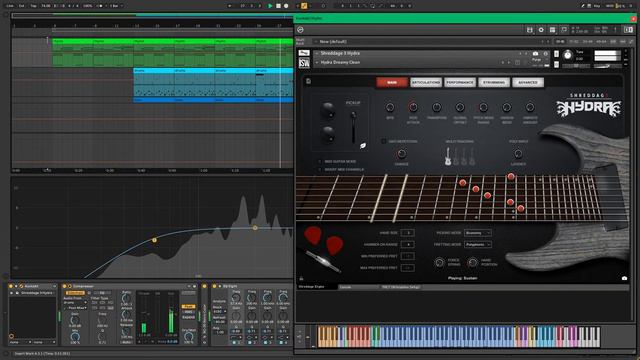Click the Max Preferred Fret value box
Viewport: 640px width, 360px height.
coord(407,268)
